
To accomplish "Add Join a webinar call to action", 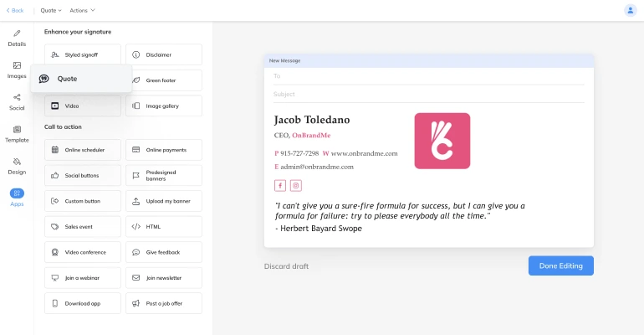I will 83,278.
